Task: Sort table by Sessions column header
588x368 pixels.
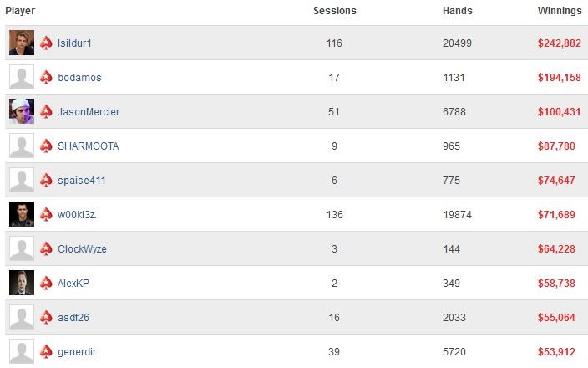Action: pos(335,11)
